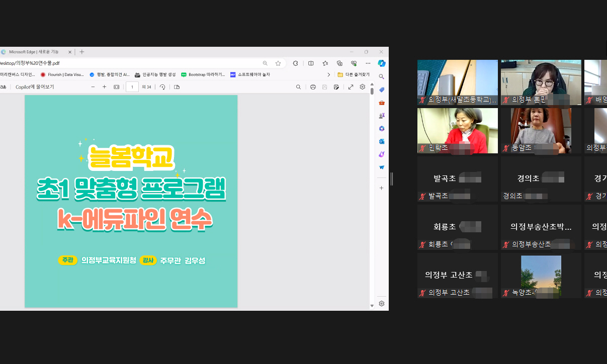Image resolution: width=607 pixels, height=364 pixels.
Task: Open Browser essentials heart icon
Action: tap(354, 63)
